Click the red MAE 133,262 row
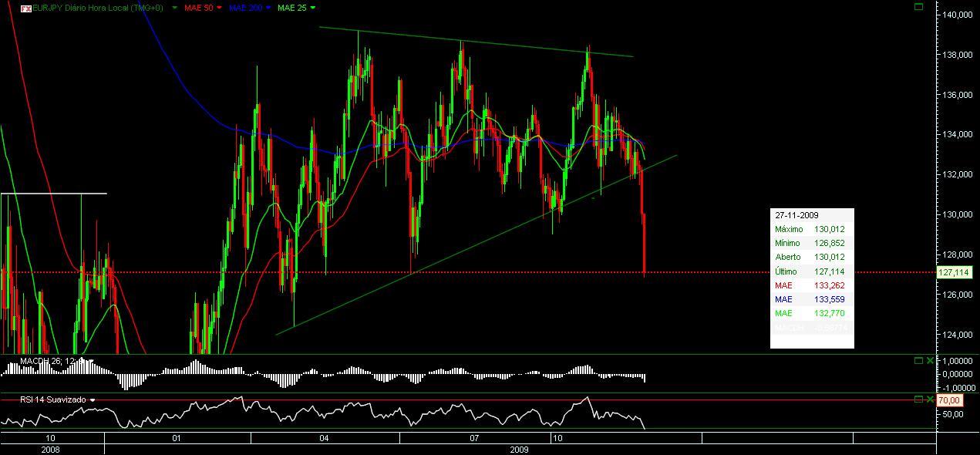This screenshot has height=455, width=980. pyautogui.click(x=812, y=285)
